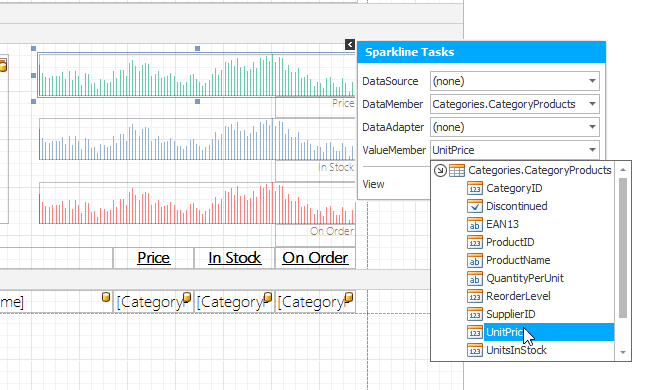Image resolution: width=650 pixels, height=390 pixels.
Task: Open the DataMember dropdown
Action: coord(592,104)
